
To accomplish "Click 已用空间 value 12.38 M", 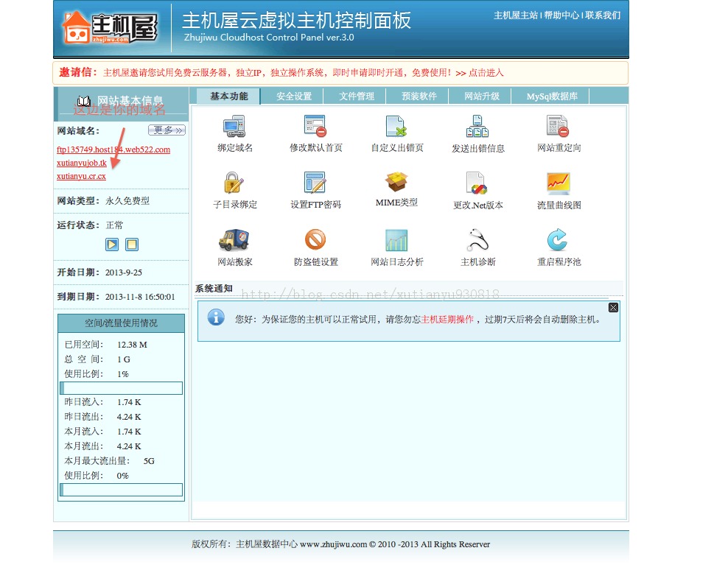I will 132,345.
